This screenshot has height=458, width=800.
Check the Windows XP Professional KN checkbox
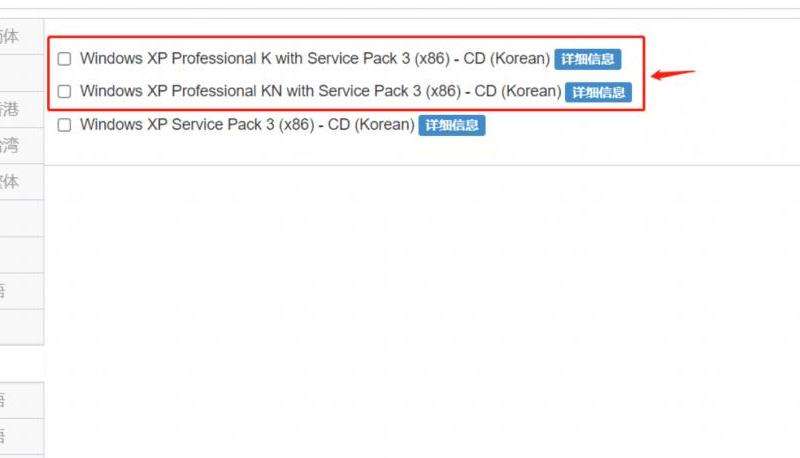(64, 91)
